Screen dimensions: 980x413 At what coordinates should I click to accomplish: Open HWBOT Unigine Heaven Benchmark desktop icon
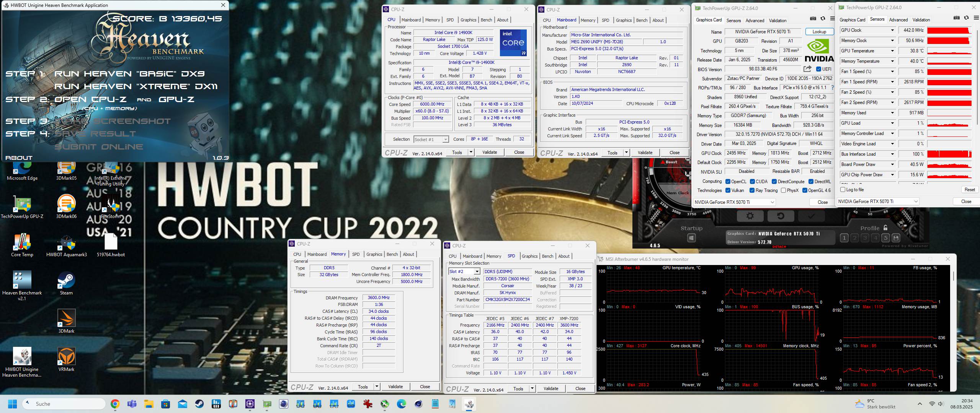(22, 362)
